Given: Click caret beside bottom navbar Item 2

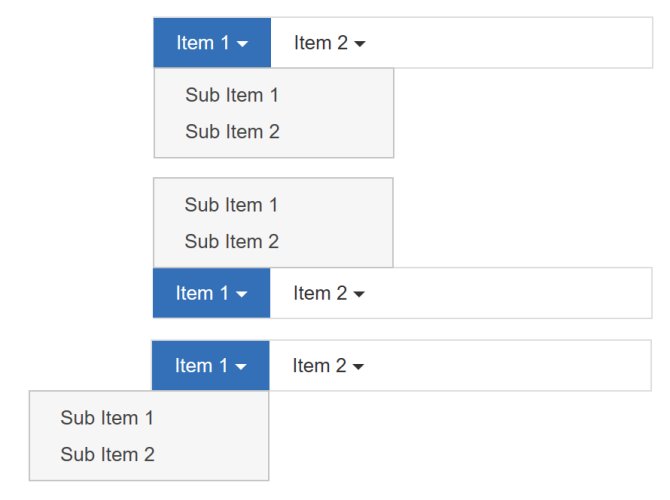Looking at the screenshot, I should (359, 366).
